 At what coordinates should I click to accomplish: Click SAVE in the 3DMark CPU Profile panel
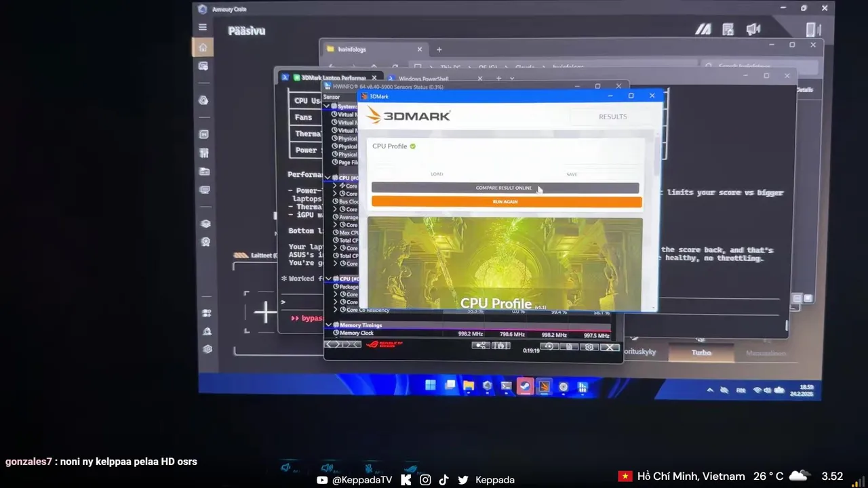[x=572, y=174]
